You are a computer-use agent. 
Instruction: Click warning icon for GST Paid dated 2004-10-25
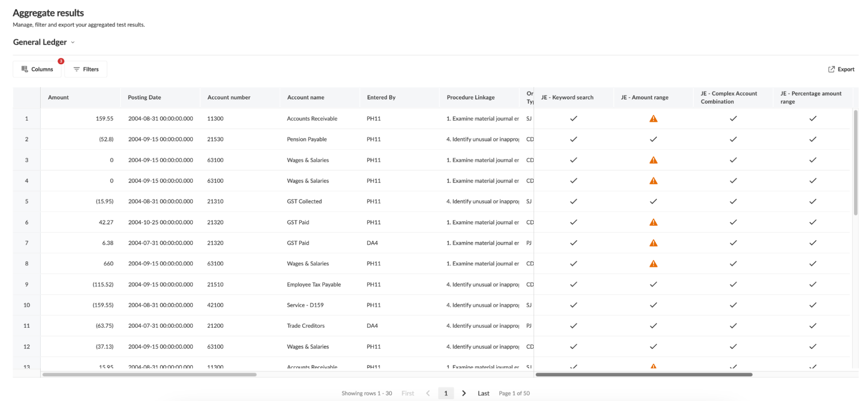point(653,222)
